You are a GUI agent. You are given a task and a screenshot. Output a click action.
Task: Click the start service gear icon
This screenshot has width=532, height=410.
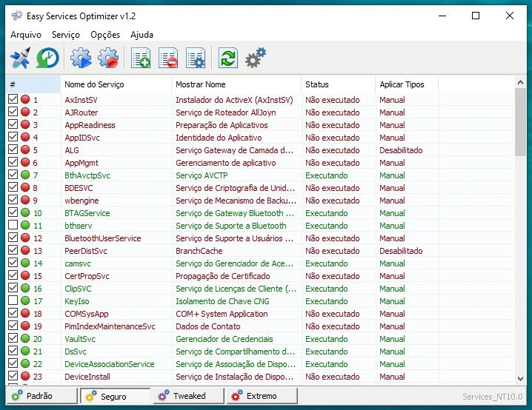tap(81, 58)
